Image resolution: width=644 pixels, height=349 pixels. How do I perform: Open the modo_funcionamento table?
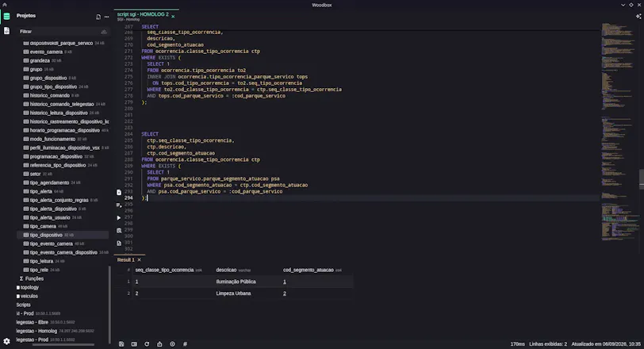pyautogui.click(x=52, y=139)
